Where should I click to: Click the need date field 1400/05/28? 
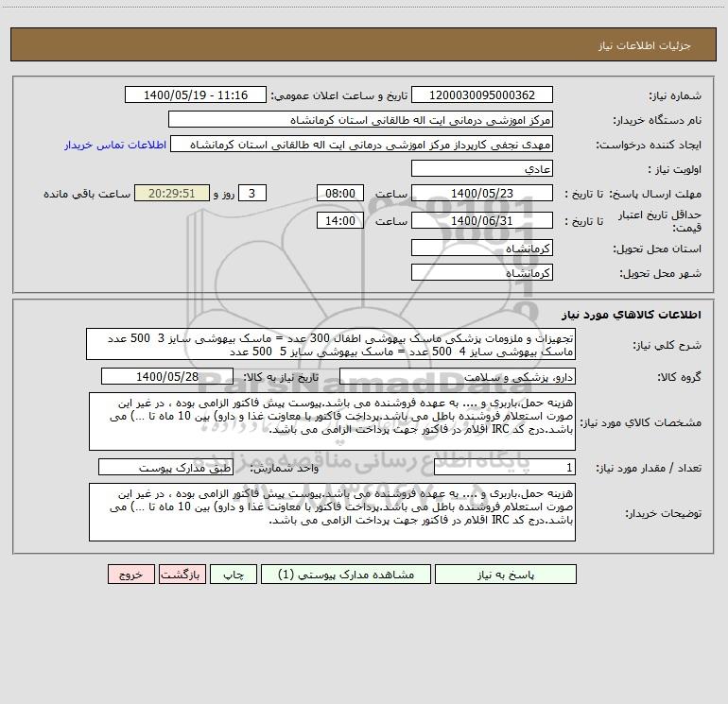coord(167,376)
